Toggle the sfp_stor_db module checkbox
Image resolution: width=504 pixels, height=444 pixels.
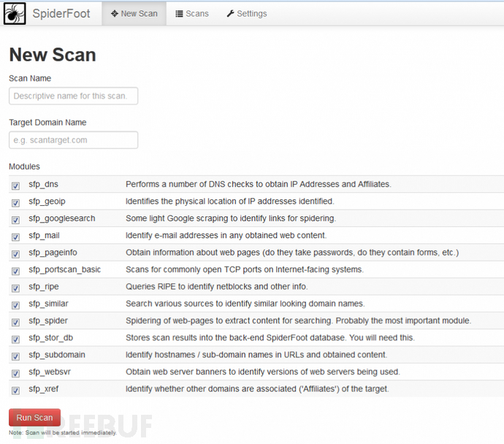[x=15, y=340]
